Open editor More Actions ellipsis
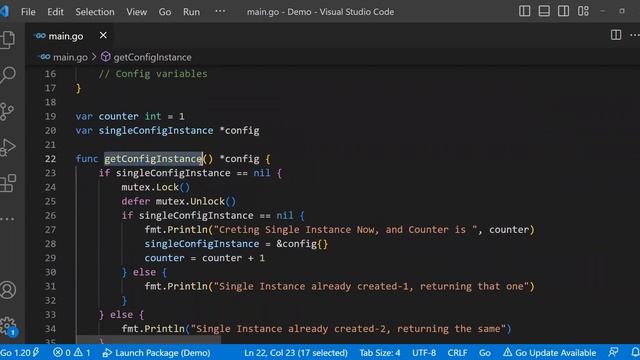Image resolution: width=640 pixels, height=360 pixels. point(635,35)
